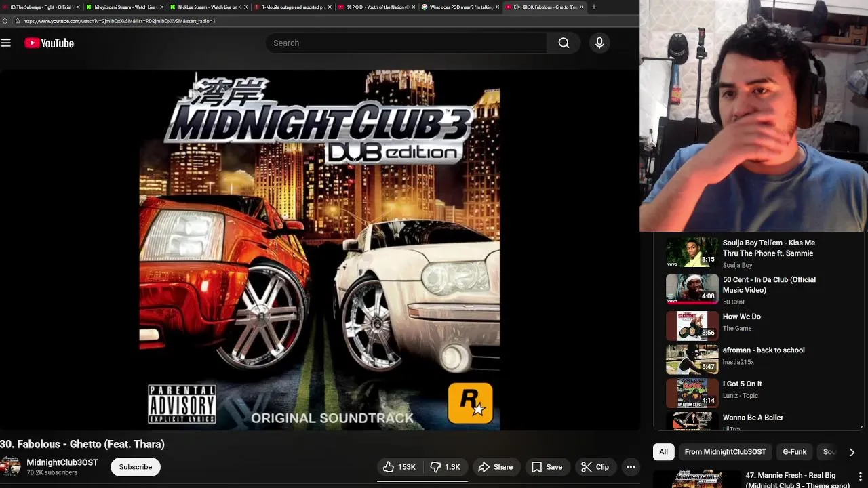This screenshot has width=868, height=488.
Task: Click the Midnight Club 3 video player
Action: click(x=319, y=250)
